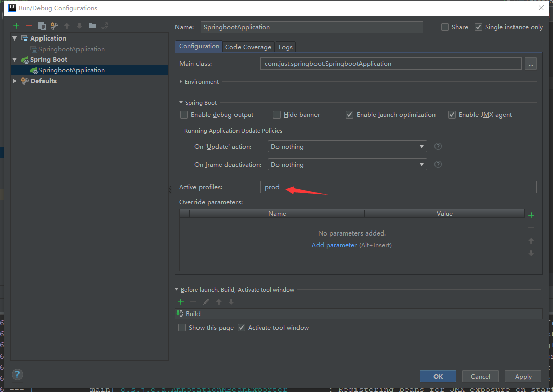This screenshot has height=392, width=553.
Task: Add a new configuration with green plus
Action: 16,26
